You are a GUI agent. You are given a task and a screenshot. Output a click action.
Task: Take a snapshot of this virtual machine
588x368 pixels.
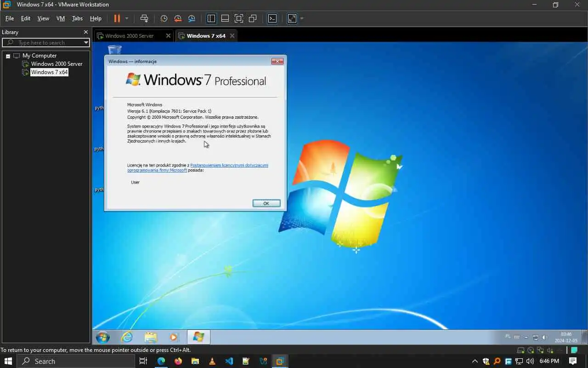click(x=164, y=19)
